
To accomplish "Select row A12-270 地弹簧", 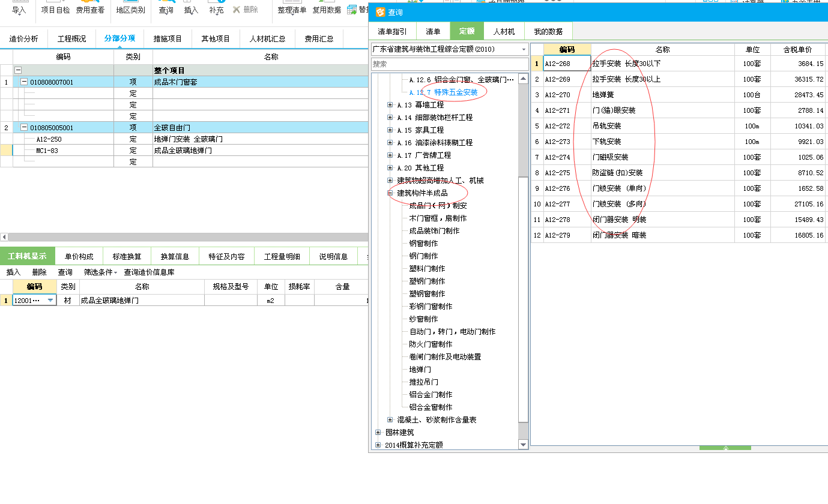I will (x=678, y=95).
